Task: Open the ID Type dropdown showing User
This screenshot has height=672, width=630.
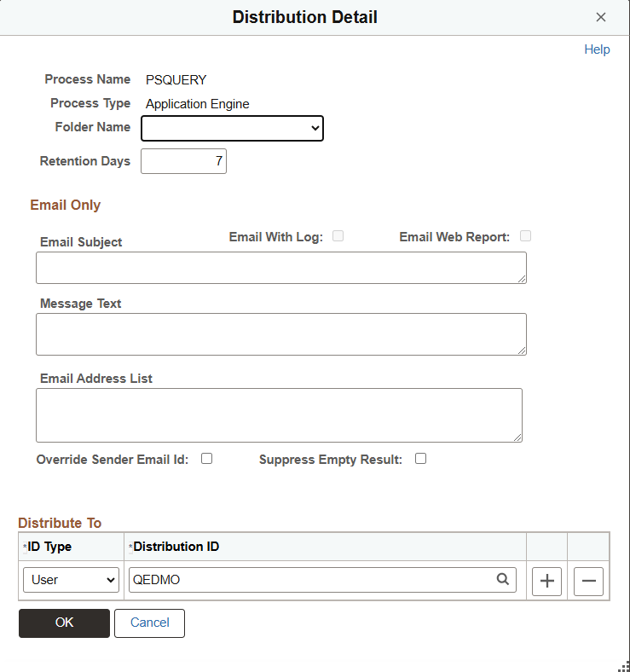Action: 71,580
